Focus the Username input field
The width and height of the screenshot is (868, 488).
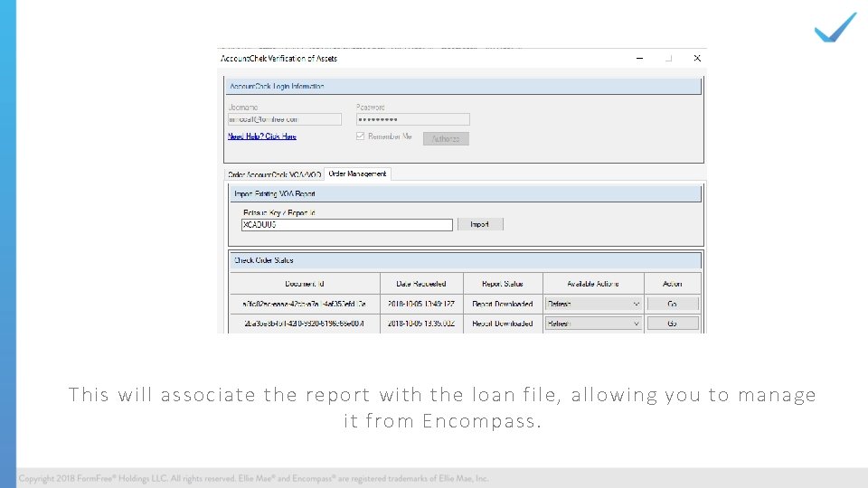tap(285, 119)
